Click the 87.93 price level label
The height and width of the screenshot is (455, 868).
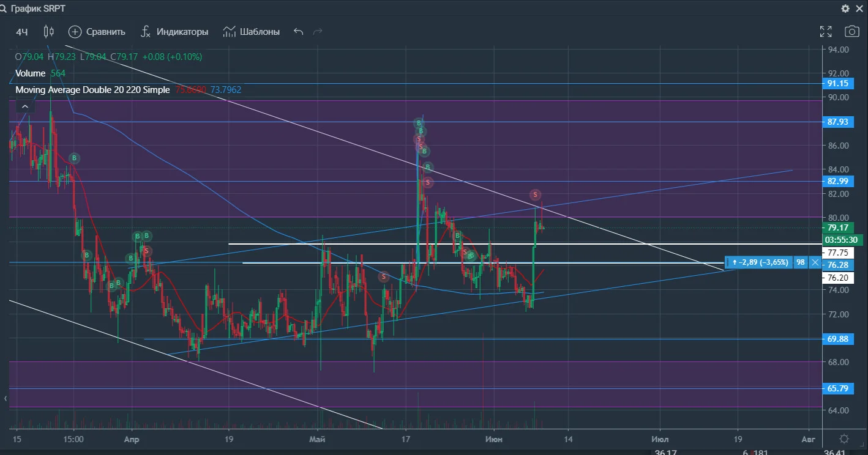(837, 122)
